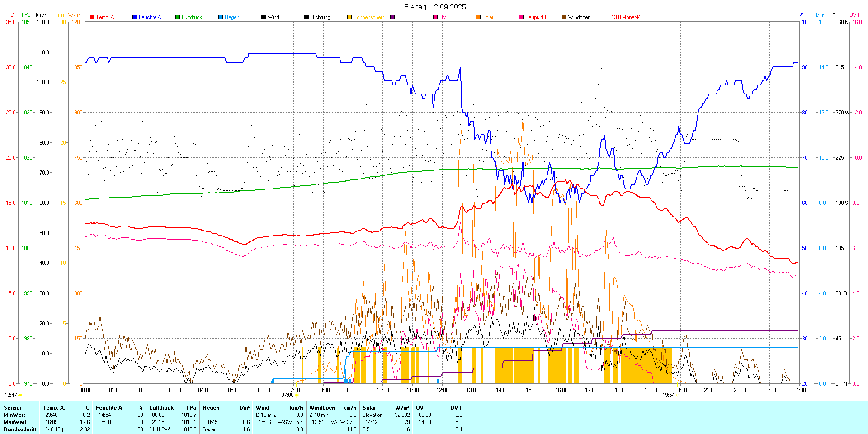Screen dimensions: 868x434
Task: Click the light blue Regen legend square
Action: [221, 17]
